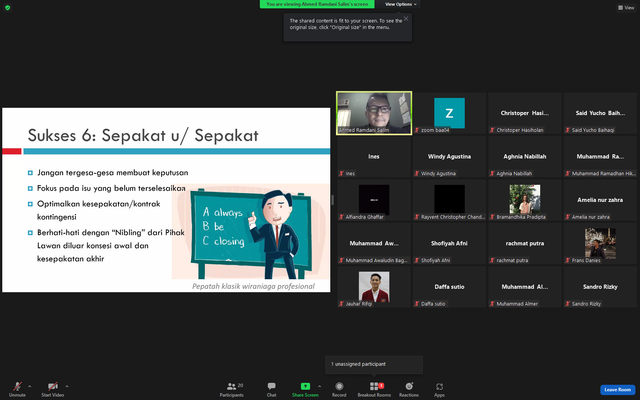Click the Record icon
The height and width of the screenshot is (400, 640).
339,386
